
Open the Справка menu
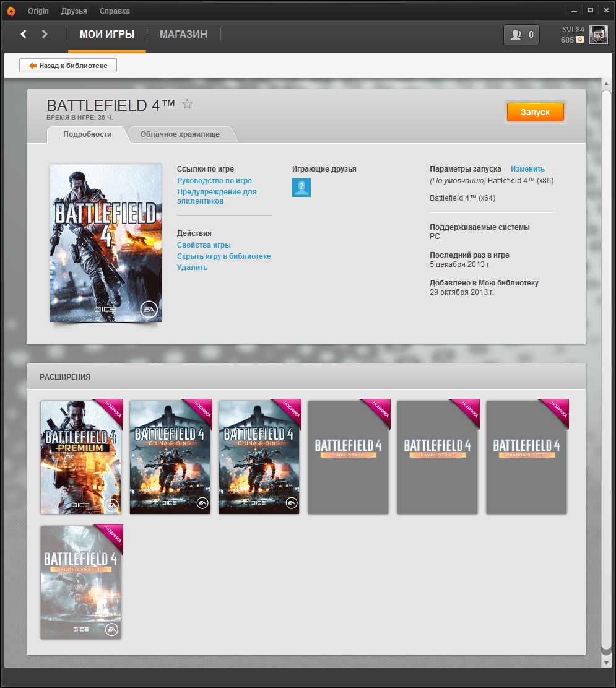pos(115,11)
